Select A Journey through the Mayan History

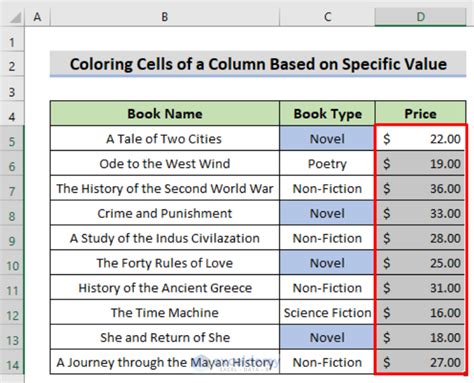165,362
